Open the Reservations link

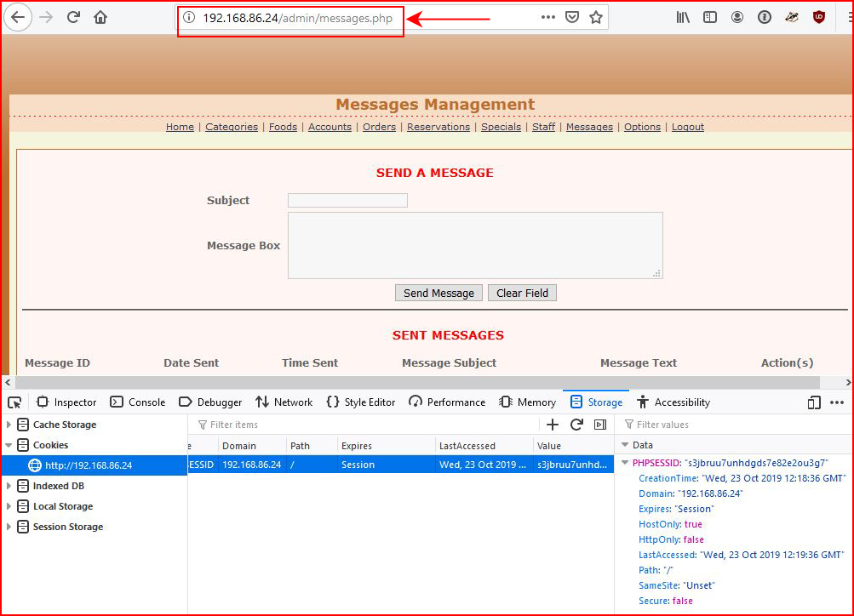point(438,127)
